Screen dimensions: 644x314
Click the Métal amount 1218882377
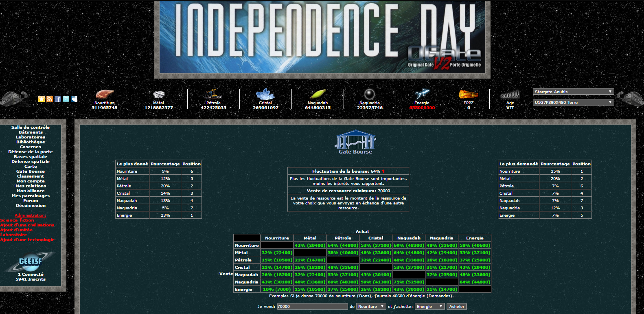coord(159,108)
